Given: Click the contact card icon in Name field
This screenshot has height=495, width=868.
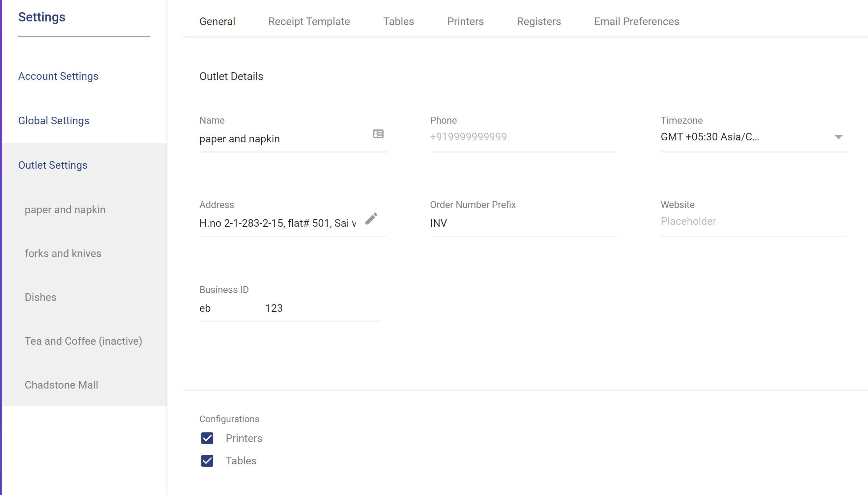Looking at the screenshot, I should pos(378,134).
